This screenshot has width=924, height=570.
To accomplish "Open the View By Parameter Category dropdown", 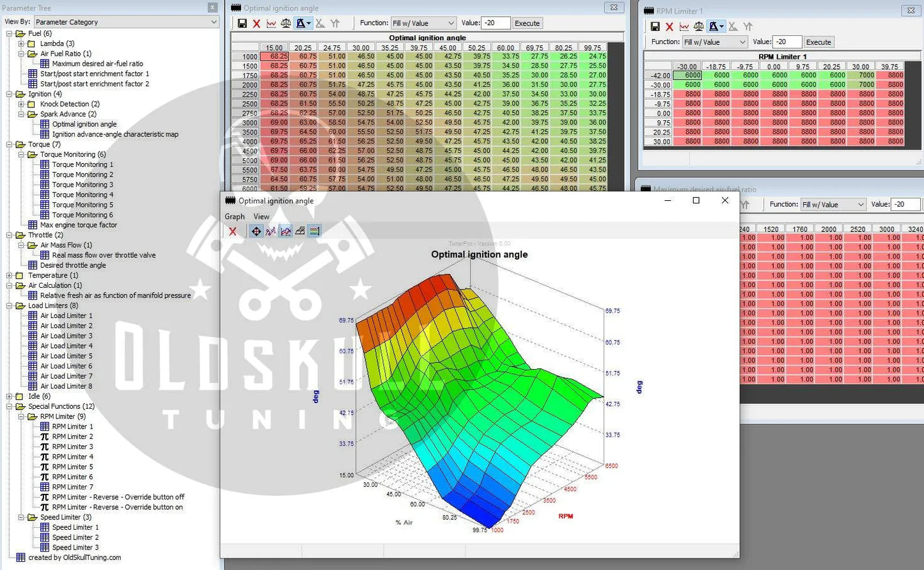I will [127, 22].
